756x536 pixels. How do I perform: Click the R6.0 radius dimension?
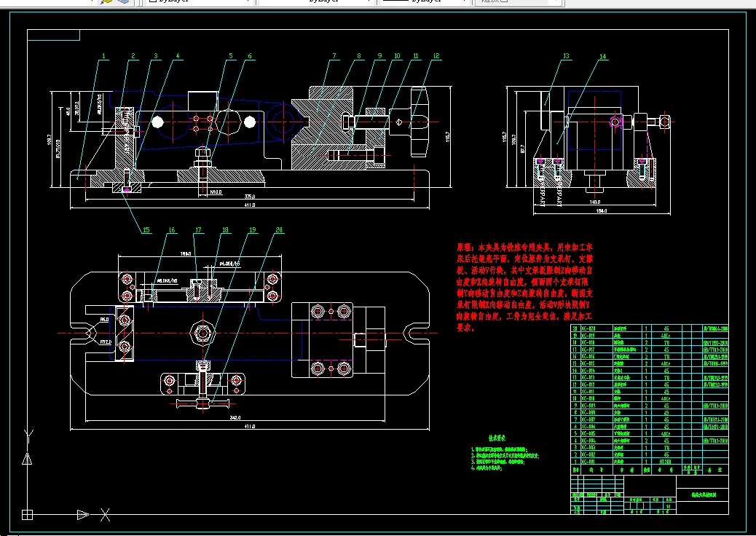coord(105,319)
